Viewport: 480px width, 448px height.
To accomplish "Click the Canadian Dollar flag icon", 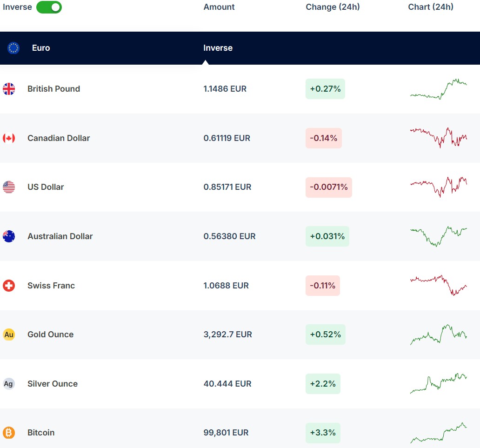I will pyautogui.click(x=9, y=138).
